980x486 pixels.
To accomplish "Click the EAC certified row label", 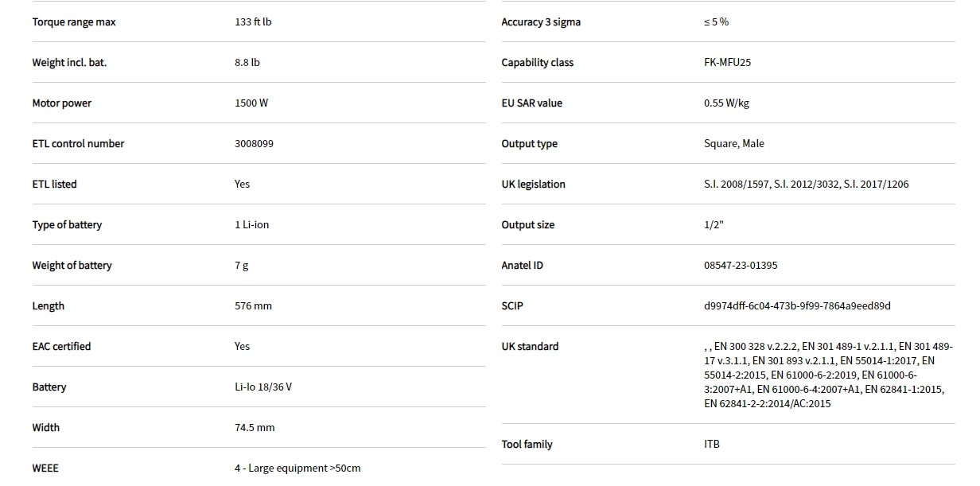I will [x=61, y=347].
